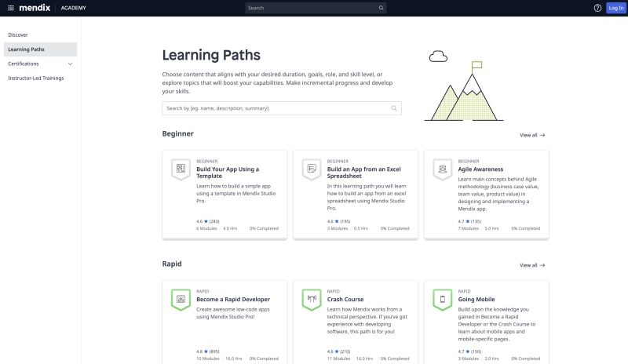Open Instructor-Led Trainings in sidebar
Screen dimensions: 628x364
(36, 78)
